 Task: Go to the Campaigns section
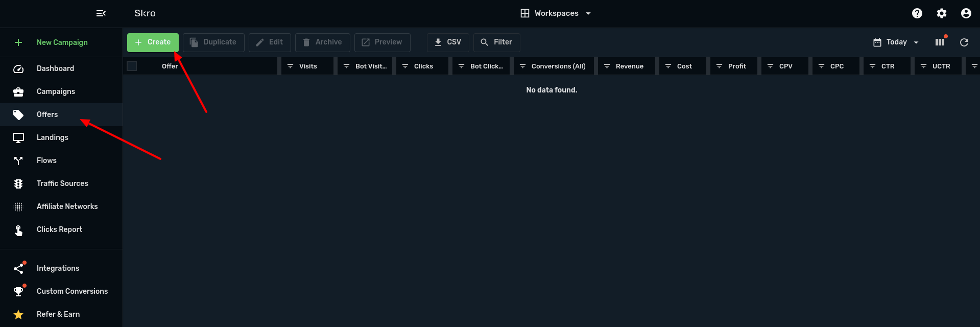[x=56, y=91]
